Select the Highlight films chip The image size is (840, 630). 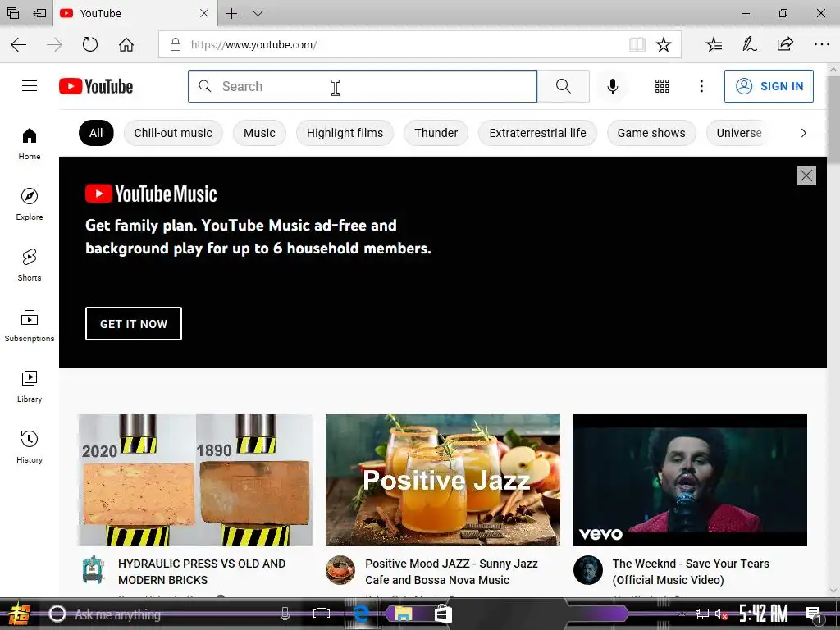[x=345, y=133]
